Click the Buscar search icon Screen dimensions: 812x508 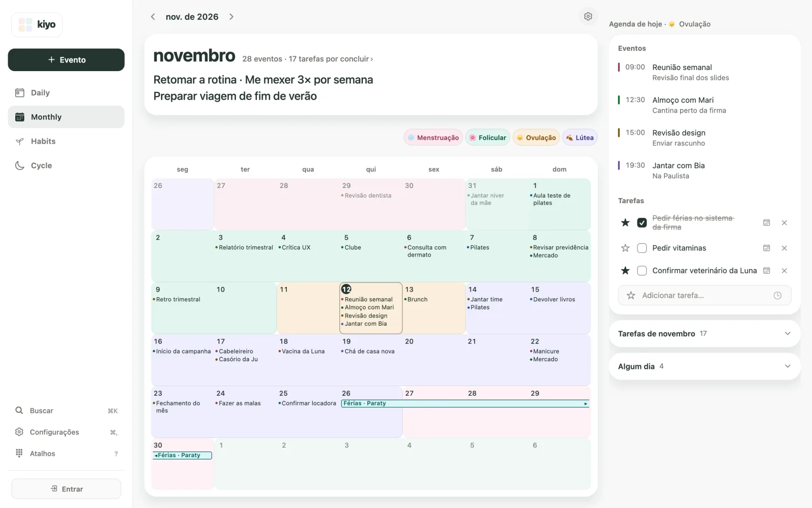(x=19, y=410)
